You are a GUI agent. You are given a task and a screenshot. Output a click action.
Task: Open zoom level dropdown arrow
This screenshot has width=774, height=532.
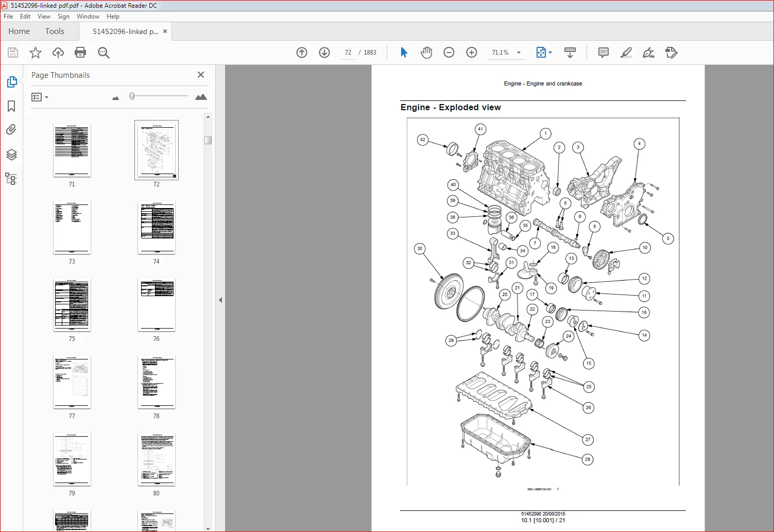coord(519,53)
